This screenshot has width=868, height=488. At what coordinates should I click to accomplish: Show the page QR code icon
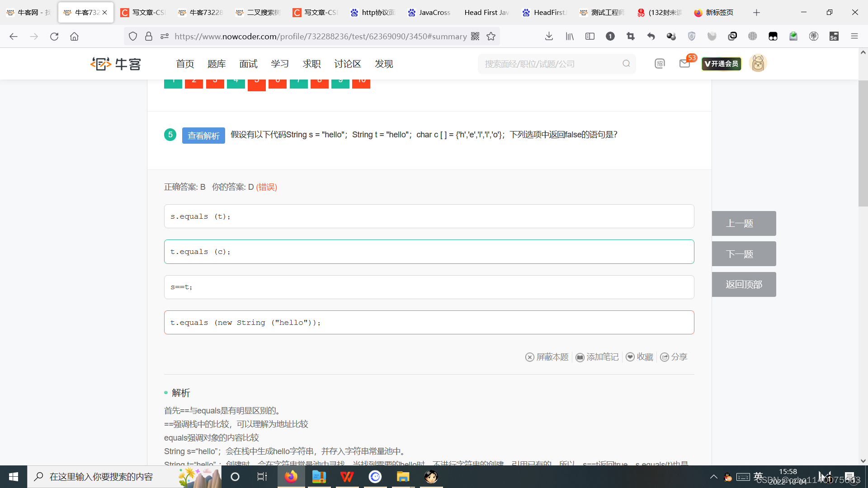pos(475,36)
